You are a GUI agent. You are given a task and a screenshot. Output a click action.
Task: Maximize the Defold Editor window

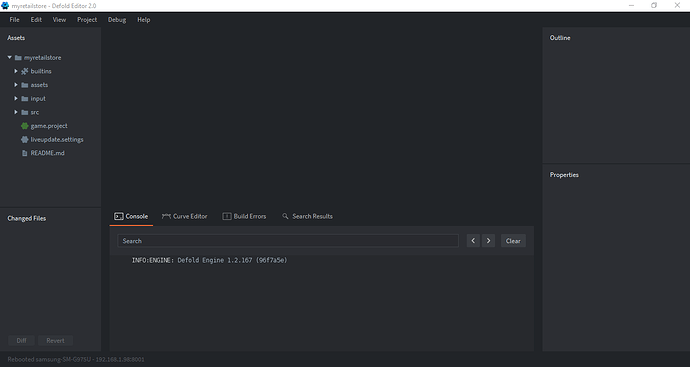point(654,6)
